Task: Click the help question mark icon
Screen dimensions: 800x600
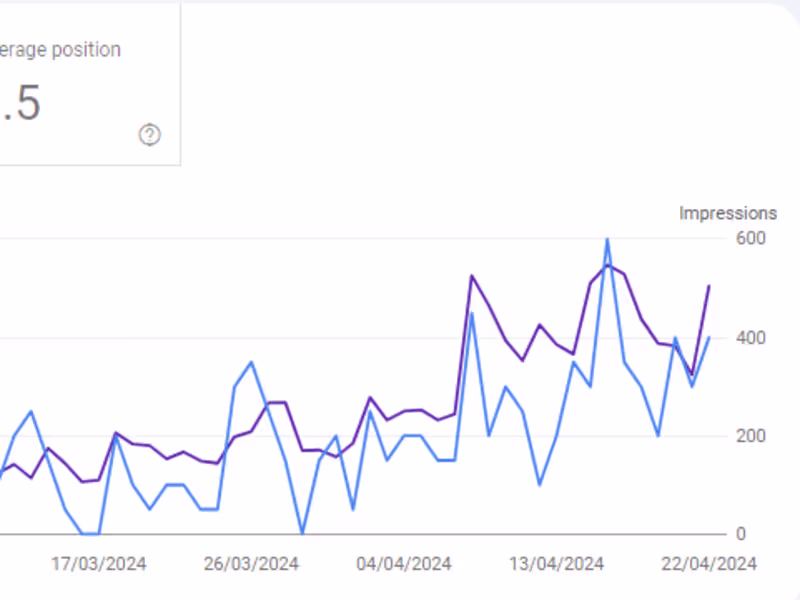Action: (x=150, y=135)
